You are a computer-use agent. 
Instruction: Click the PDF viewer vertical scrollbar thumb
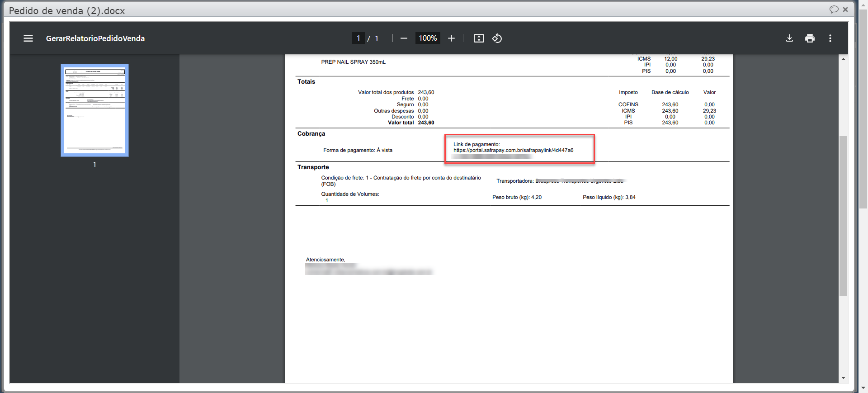(x=843, y=215)
